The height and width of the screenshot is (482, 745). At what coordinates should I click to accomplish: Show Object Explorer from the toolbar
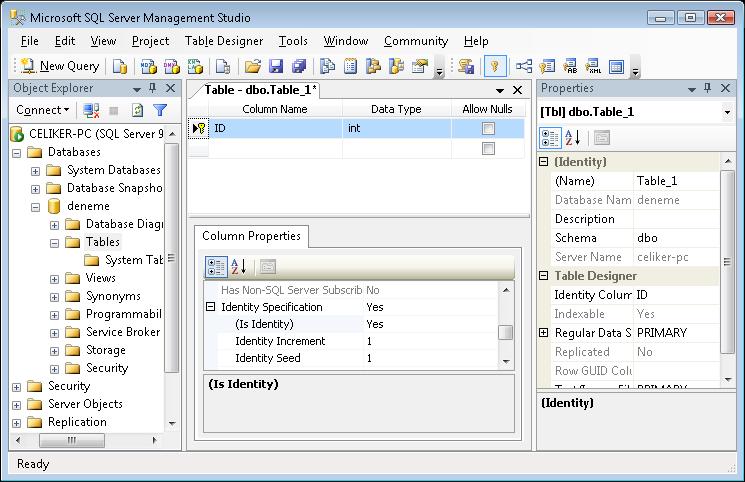pos(373,66)
